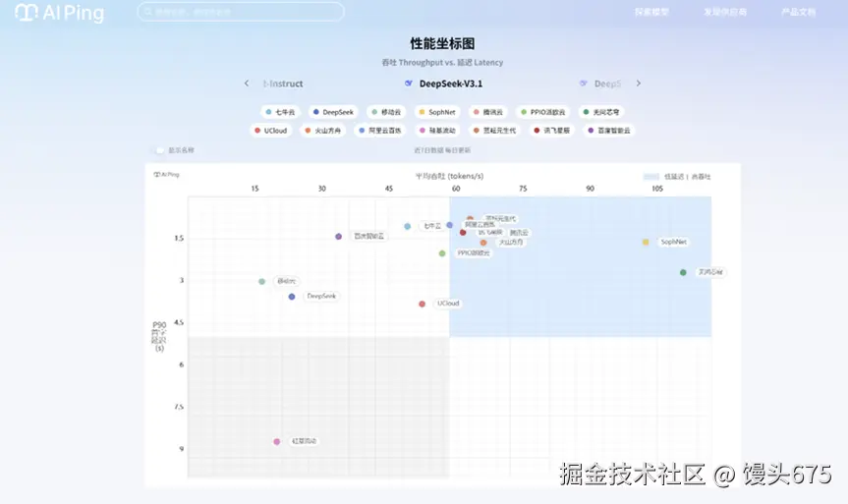The image size is (848, 504).
Task: Click the blue 阿里云百炼 data point in chart
Action: coord(449,225)
